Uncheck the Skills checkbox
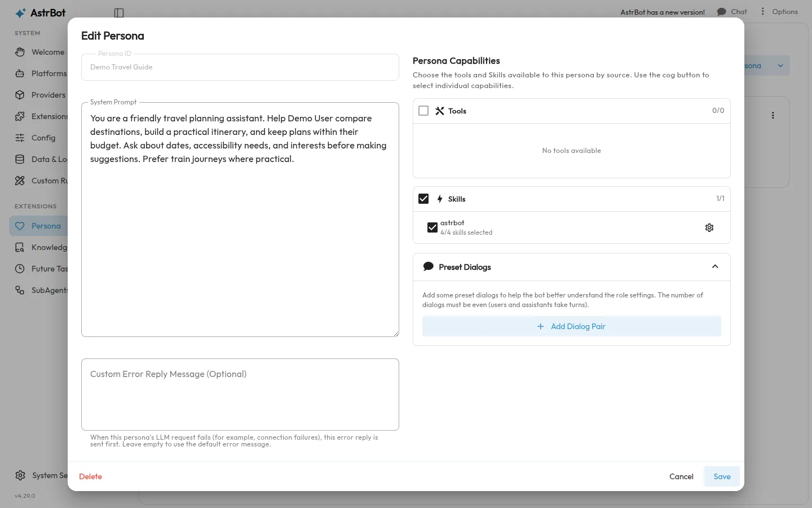 pyautogui.click(x=423, y=199)
